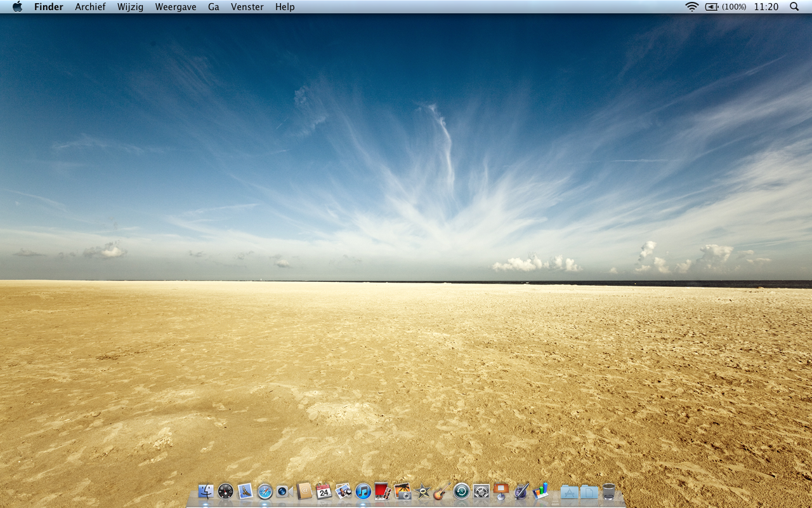Expand the Applications folder stack
The height and width of the screenshot is (508, 812).
(569, 491)
